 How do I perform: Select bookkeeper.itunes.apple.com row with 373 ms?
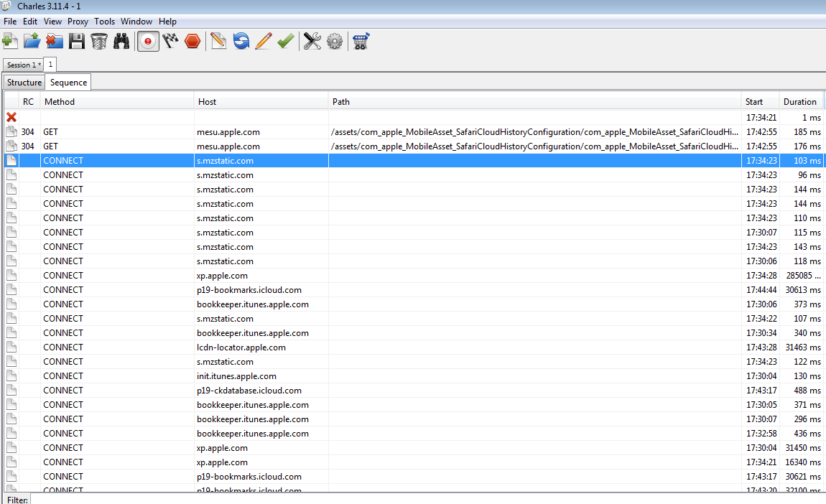(414, 304)
